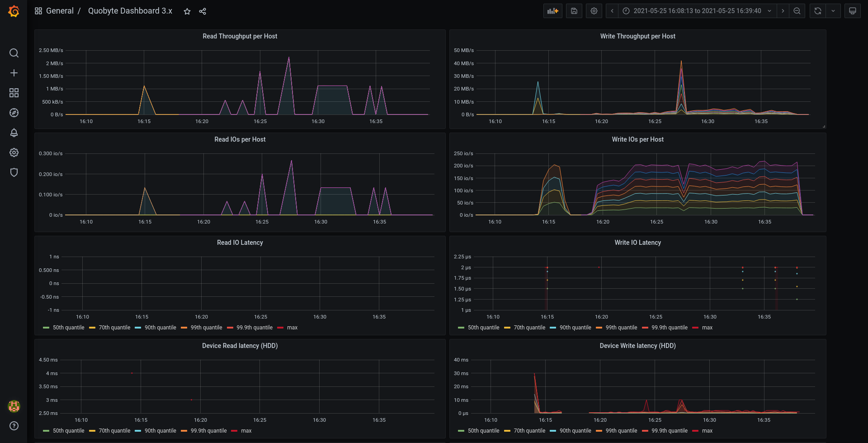Viewport: 868px width, 443px height.
Task: Open the General folder breadcrumb
Action: tap(60, 11)
